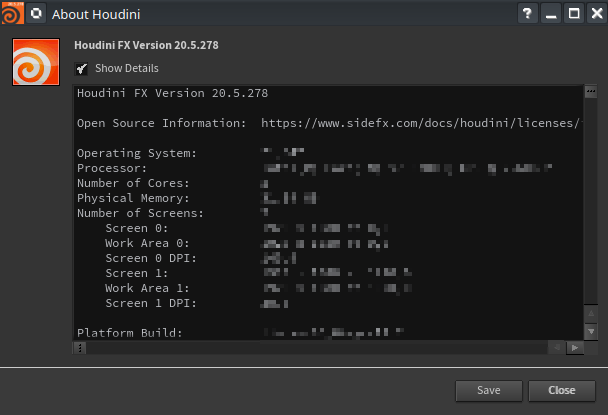
Task: Click the 'Work Area 0:' row label
Action: coord(147,244)
